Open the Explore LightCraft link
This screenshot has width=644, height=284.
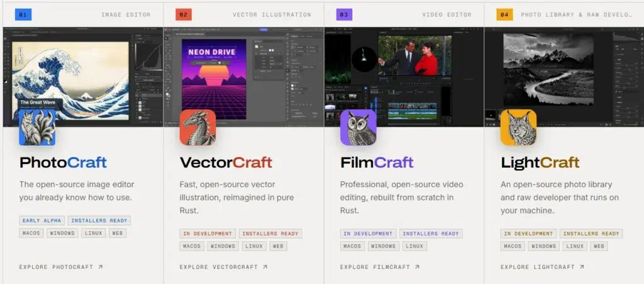pos(542,267)
